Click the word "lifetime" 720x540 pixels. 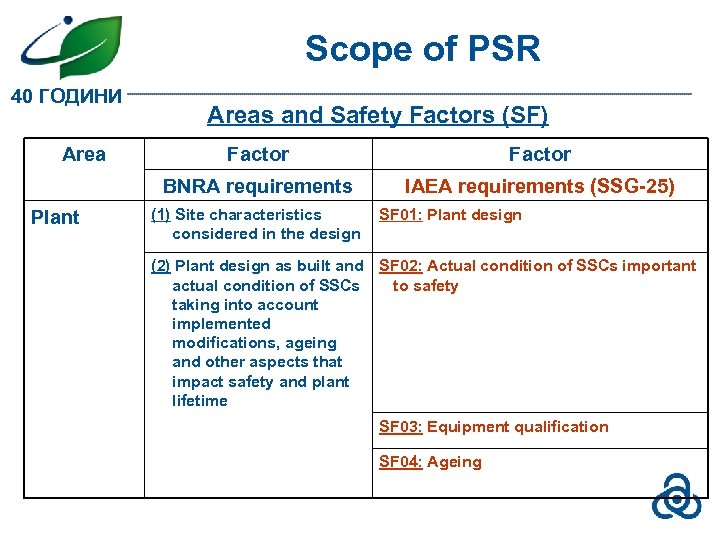[x=200, y=401]
